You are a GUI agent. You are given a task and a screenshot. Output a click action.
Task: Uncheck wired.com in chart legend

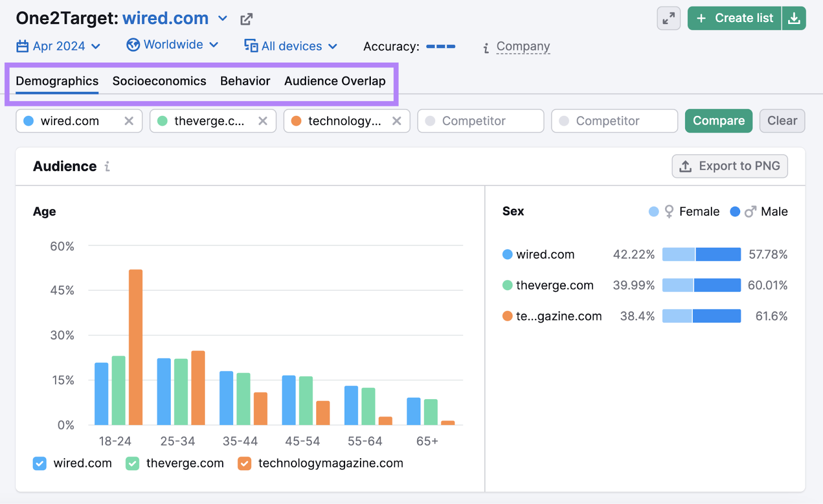tap(40, 463)
